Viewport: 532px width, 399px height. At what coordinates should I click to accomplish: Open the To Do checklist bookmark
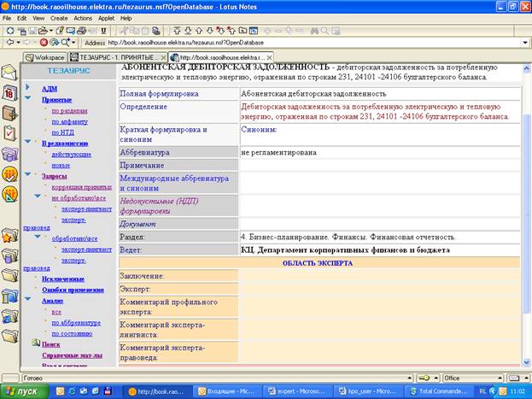(x=9, y=133)
